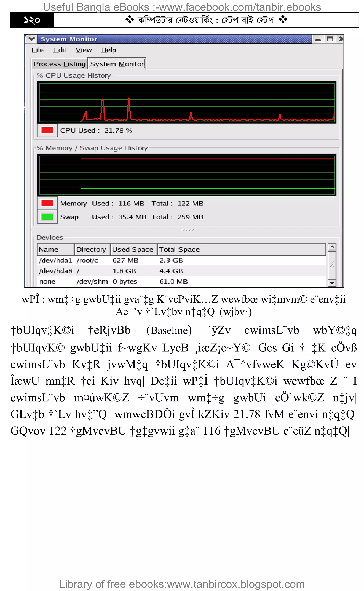The height and width of the screenshot is (591, 364).
Task: Click the 0 bytes used space value
Action: [x=125, y=281]
